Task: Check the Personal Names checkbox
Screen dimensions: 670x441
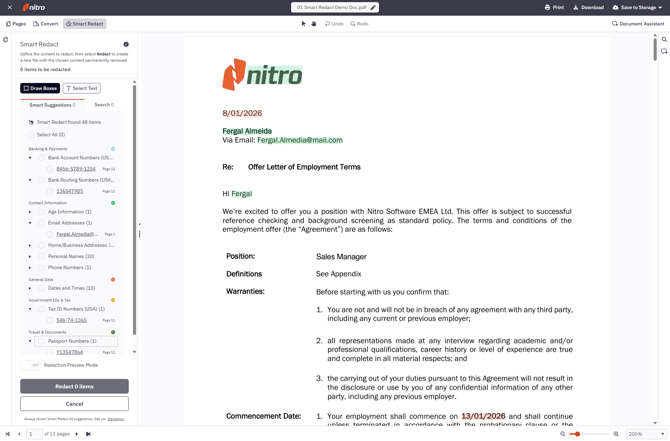Action: pos(41,256)
